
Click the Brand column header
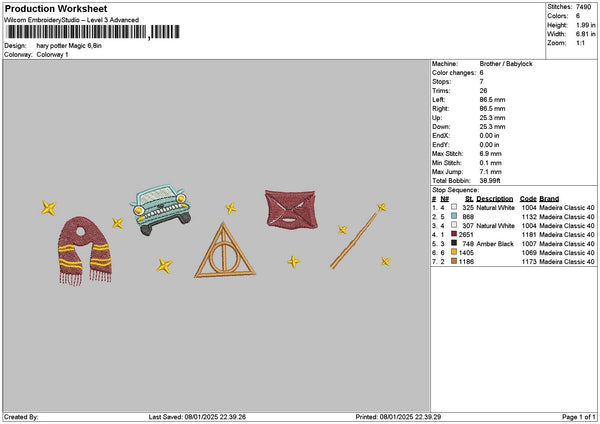pos(549,199)
